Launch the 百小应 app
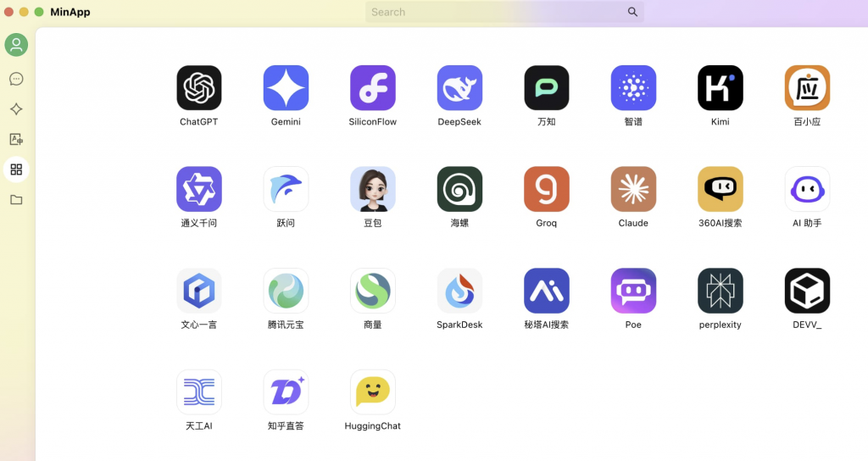868x461 pixels. (x=807, y=88)
